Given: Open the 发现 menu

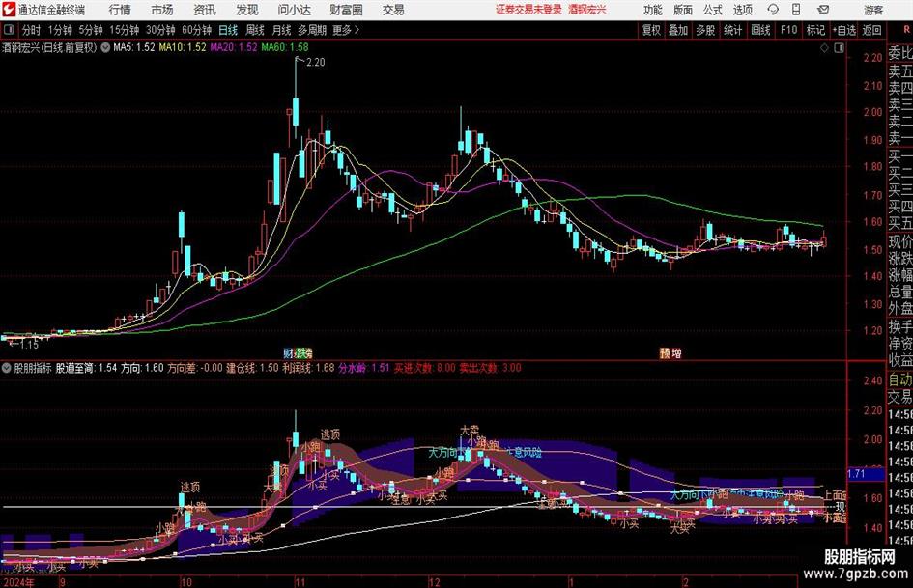Looking at the screenshot, I should point(247,10).
